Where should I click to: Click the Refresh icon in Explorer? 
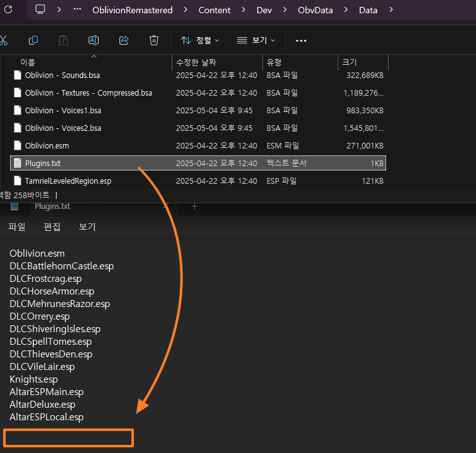[x=8, y=9]
